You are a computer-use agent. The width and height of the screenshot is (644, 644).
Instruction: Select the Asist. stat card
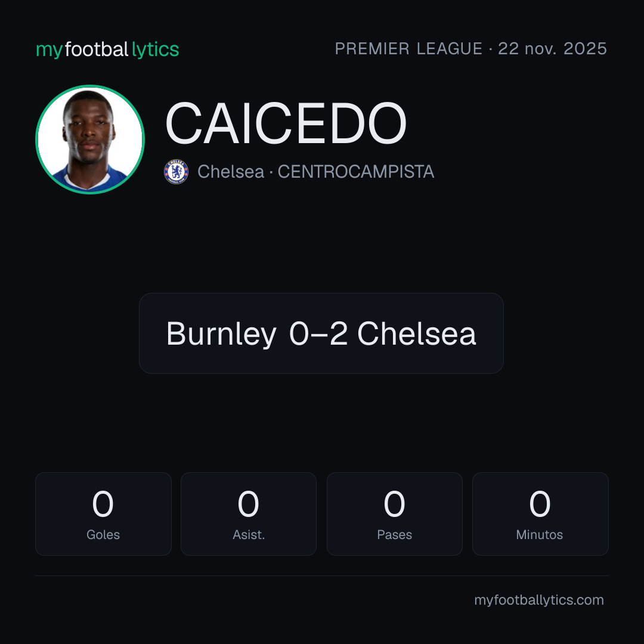[x=249, y=514]
